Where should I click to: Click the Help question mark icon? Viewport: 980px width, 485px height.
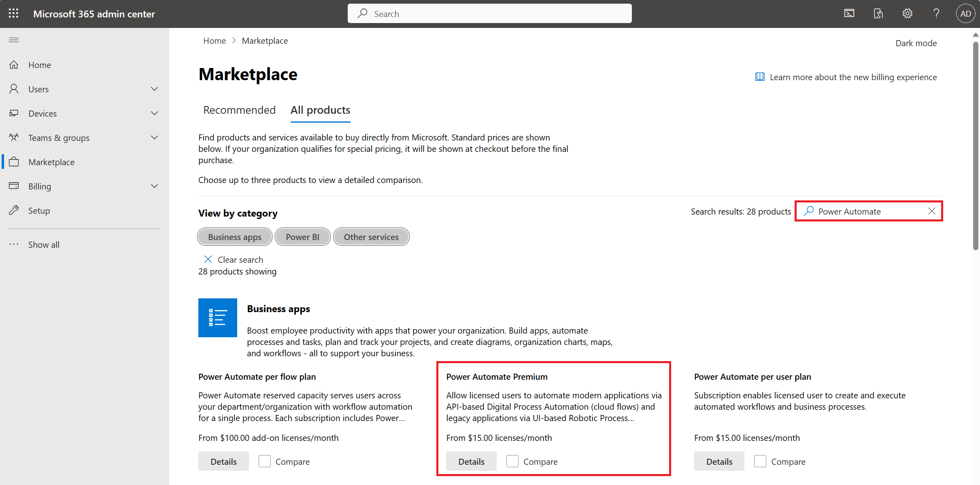pyautogui.click(x=935, y=13)
